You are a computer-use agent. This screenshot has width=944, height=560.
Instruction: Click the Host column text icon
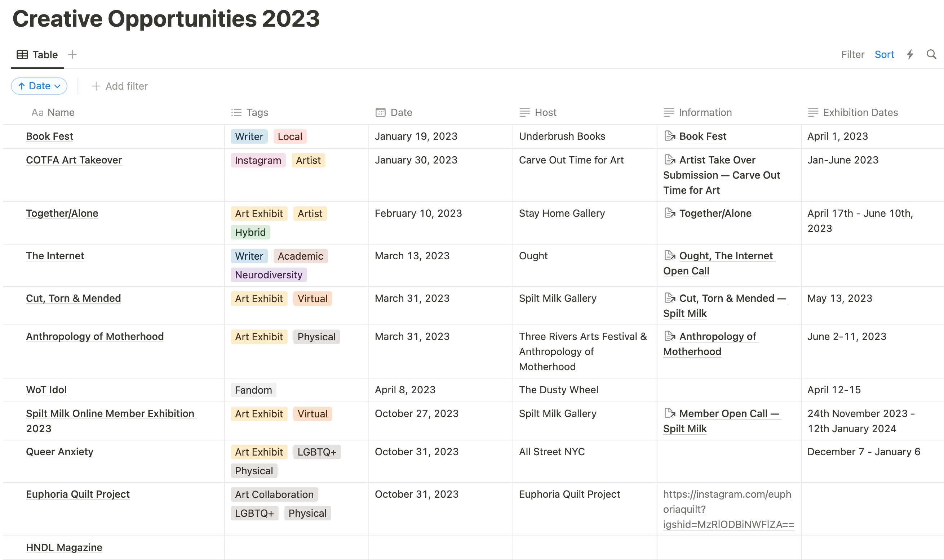[524, 112]
